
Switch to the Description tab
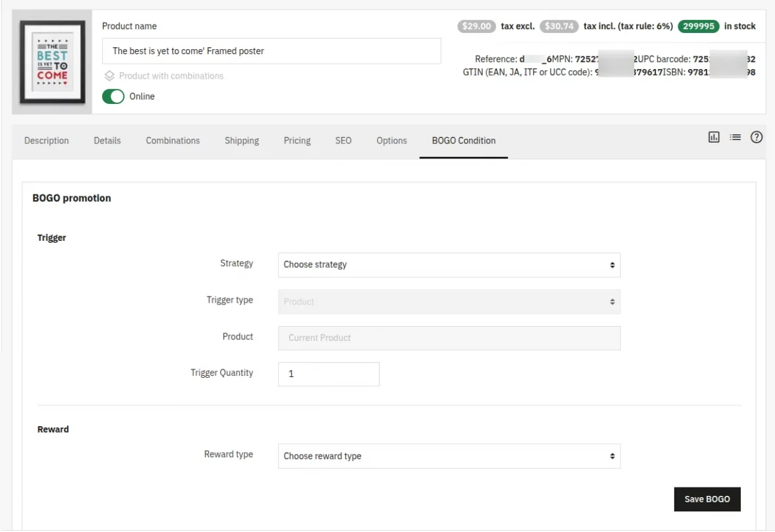tap(46, 141)
